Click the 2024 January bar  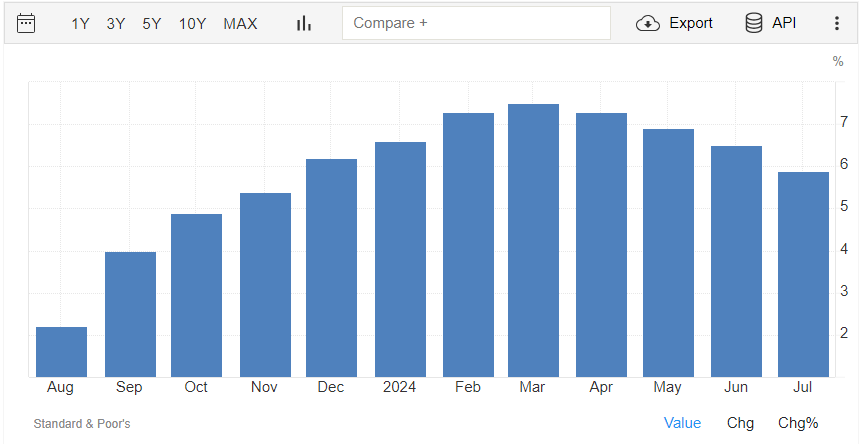pos(401,260)
